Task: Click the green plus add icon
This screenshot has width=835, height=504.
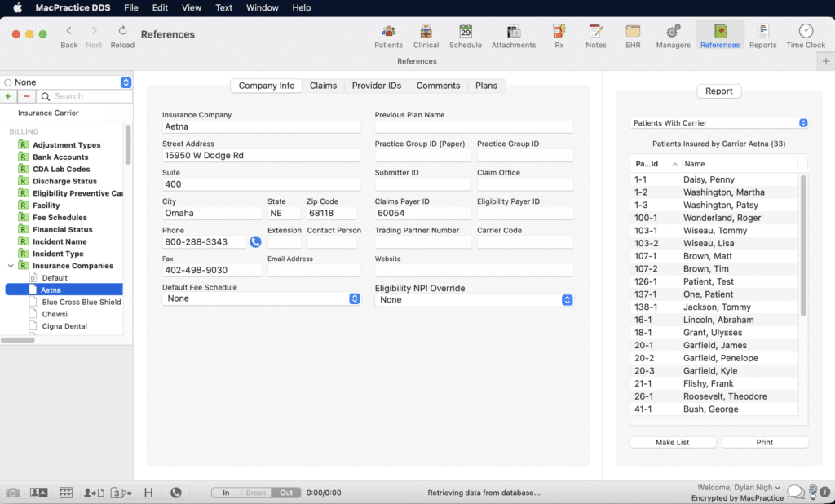Action: click(8, 96)
